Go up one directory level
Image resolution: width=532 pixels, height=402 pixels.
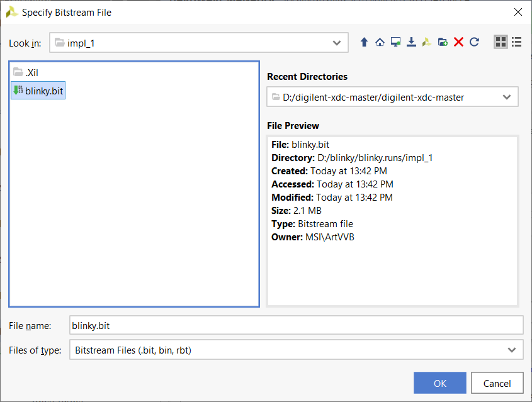point(364,42)
